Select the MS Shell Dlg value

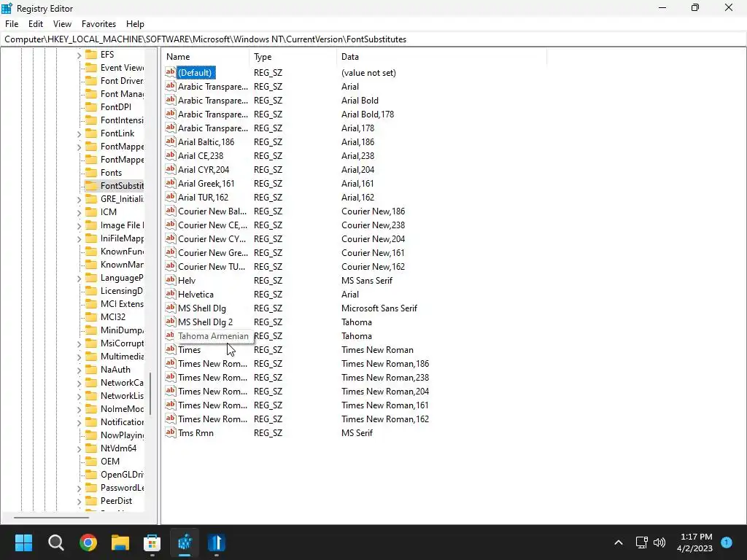[201, 308]
